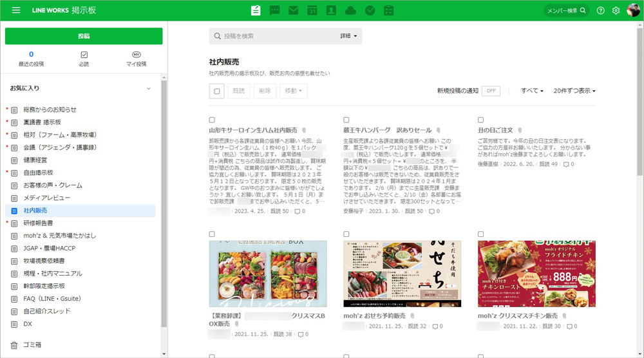Open the すべて filter dropdown

(x=532, y=91)
